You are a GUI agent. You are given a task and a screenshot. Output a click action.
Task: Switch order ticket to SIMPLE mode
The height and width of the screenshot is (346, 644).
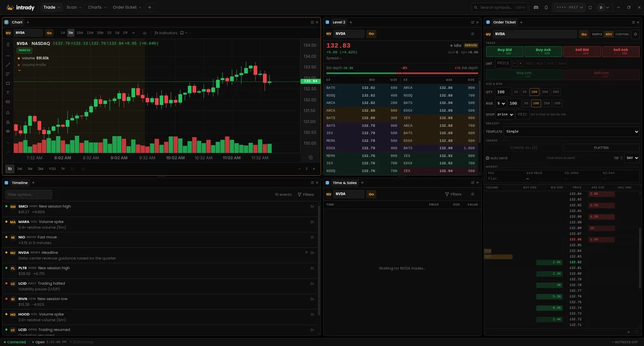coord(597,34)
